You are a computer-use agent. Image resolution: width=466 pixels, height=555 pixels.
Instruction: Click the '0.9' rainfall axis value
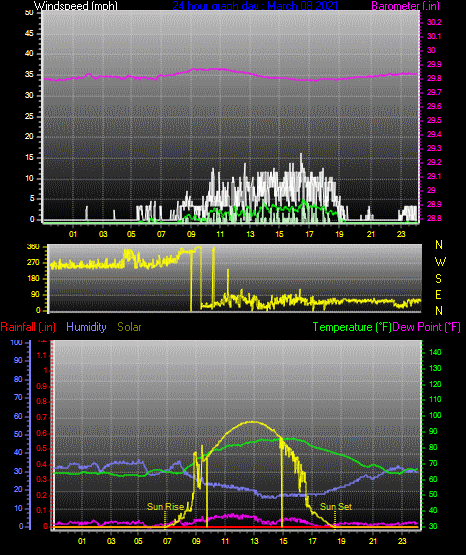click(42, 386)
